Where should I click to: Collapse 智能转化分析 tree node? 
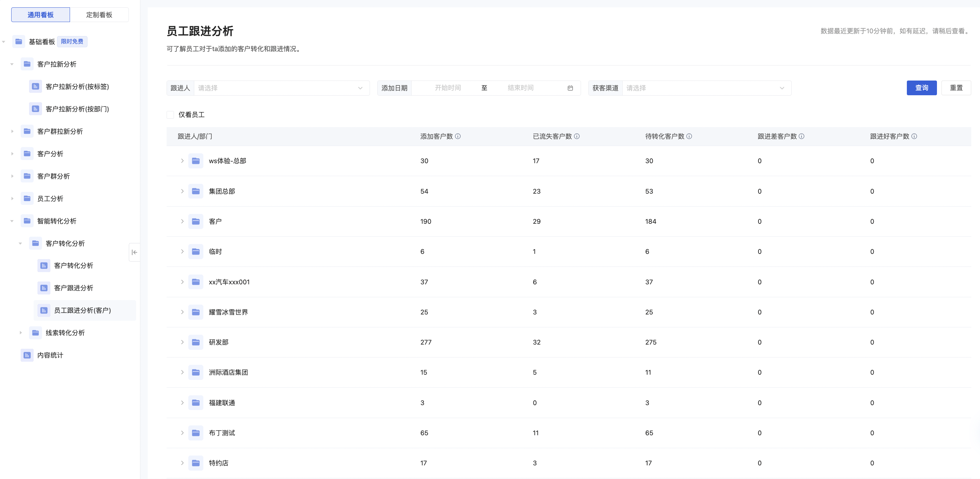pyautogui.click(x=12, y=221)
